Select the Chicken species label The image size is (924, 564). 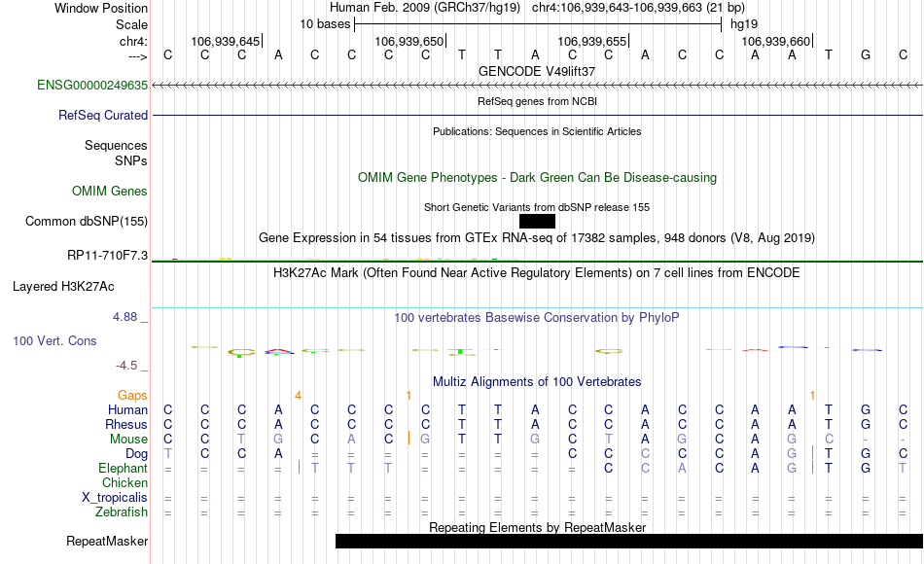click(124, 482)
